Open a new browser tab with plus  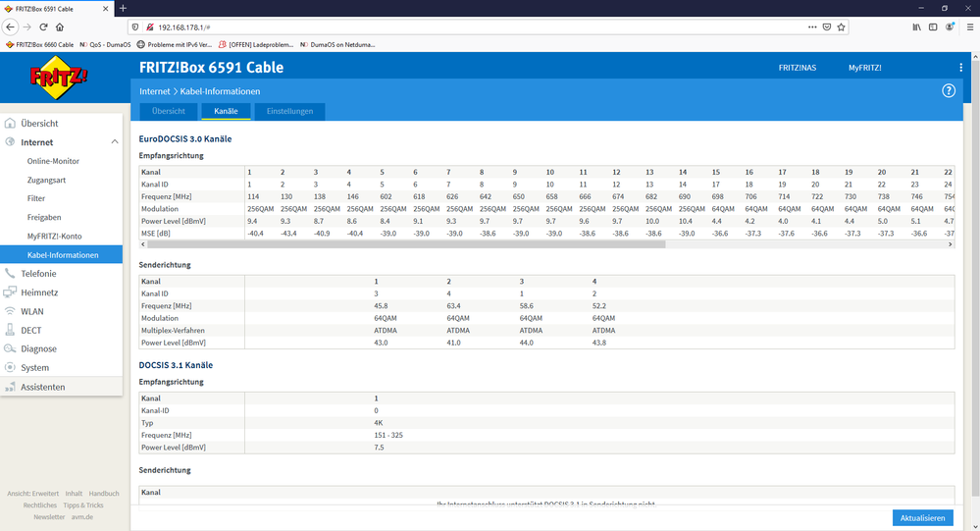124,8
